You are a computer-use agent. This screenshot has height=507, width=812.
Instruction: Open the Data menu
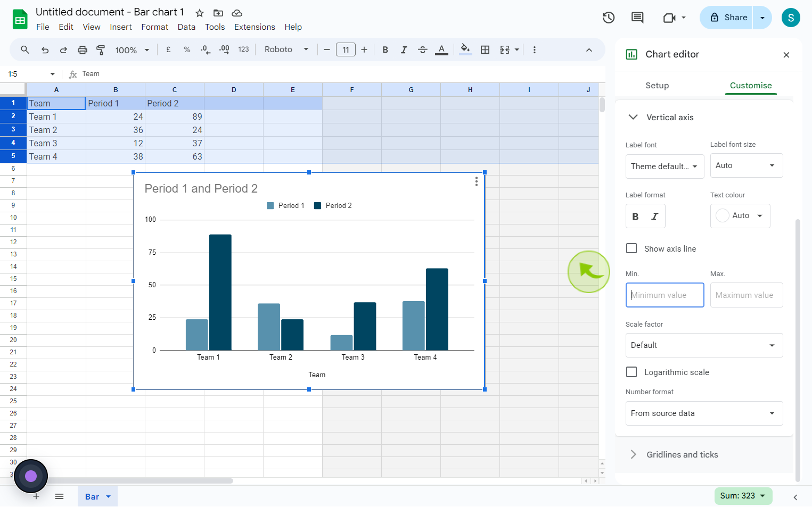(186, 27)
